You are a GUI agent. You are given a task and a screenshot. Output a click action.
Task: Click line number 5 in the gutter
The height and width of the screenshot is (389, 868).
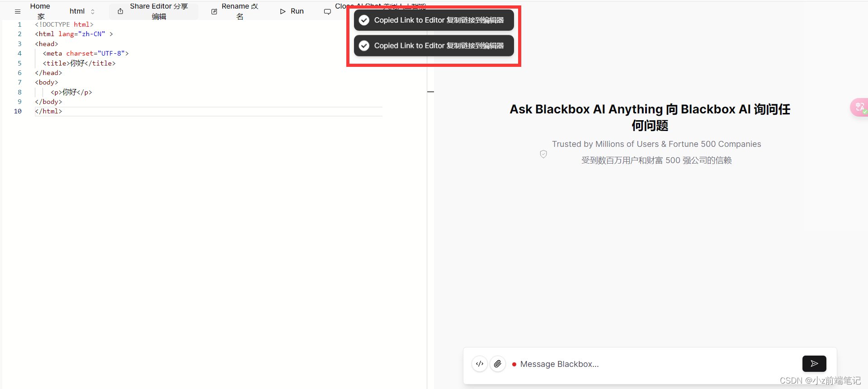[19, 63]
